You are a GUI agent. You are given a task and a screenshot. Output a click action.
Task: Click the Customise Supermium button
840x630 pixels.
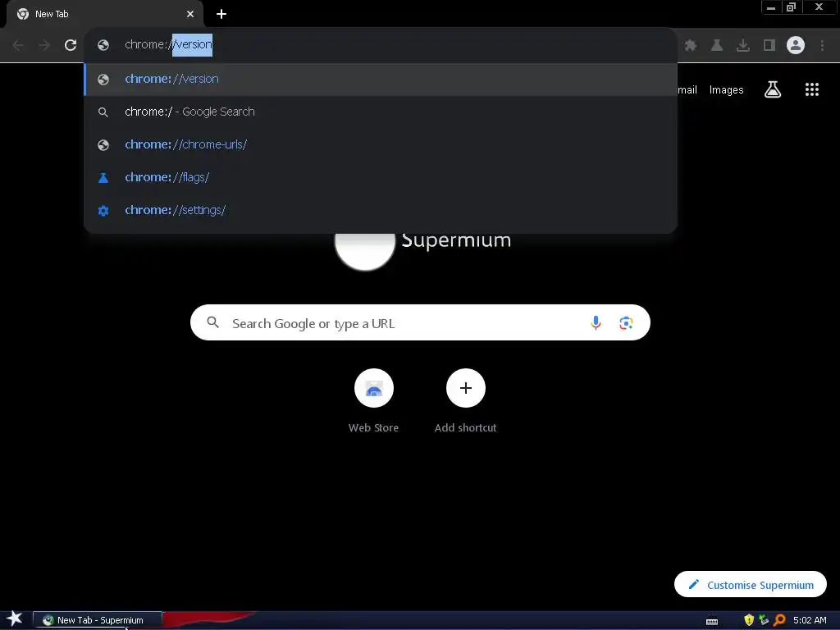(750, 584)
